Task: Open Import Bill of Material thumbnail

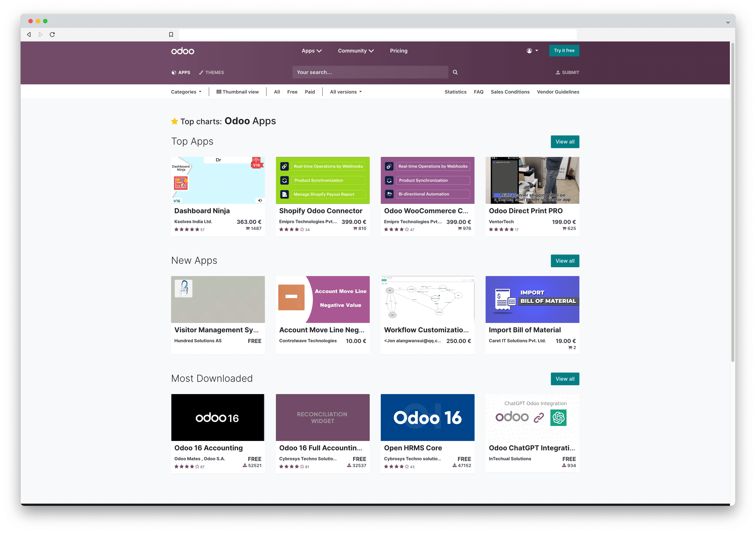Action: point(532,299)
